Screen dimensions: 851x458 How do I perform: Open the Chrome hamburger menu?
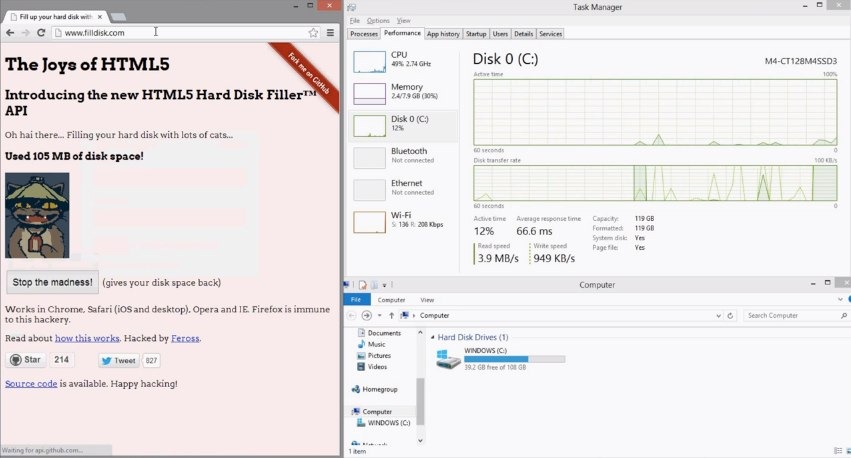(x=330, y=33)
